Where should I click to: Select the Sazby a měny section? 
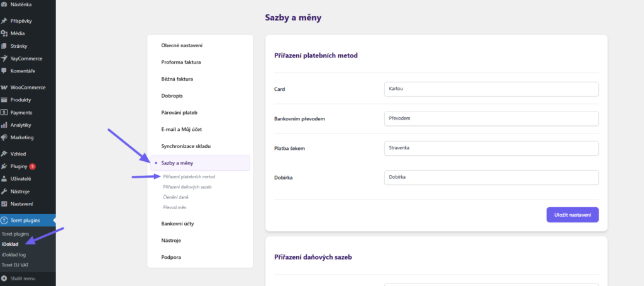point(200,163)
